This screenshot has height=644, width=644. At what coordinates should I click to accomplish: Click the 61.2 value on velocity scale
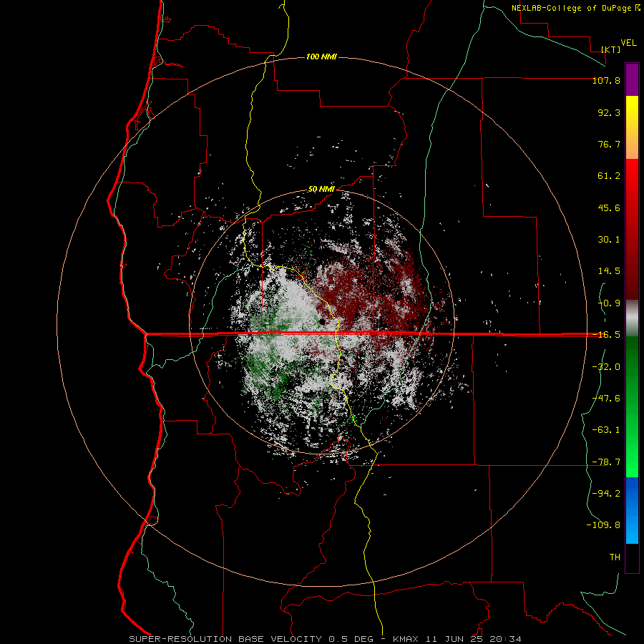point(609,176)
